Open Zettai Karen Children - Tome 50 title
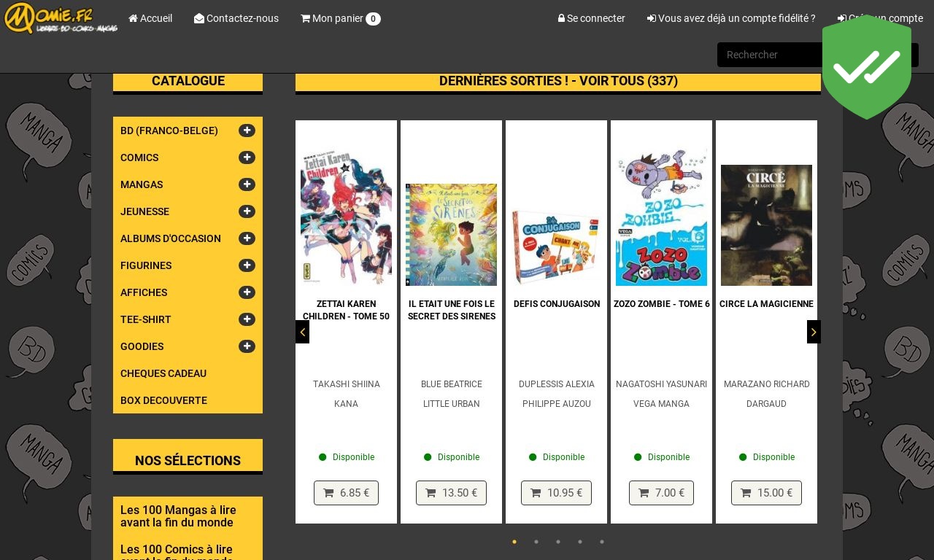Screen dimensions: 934x560 click(x=346, y=310)
